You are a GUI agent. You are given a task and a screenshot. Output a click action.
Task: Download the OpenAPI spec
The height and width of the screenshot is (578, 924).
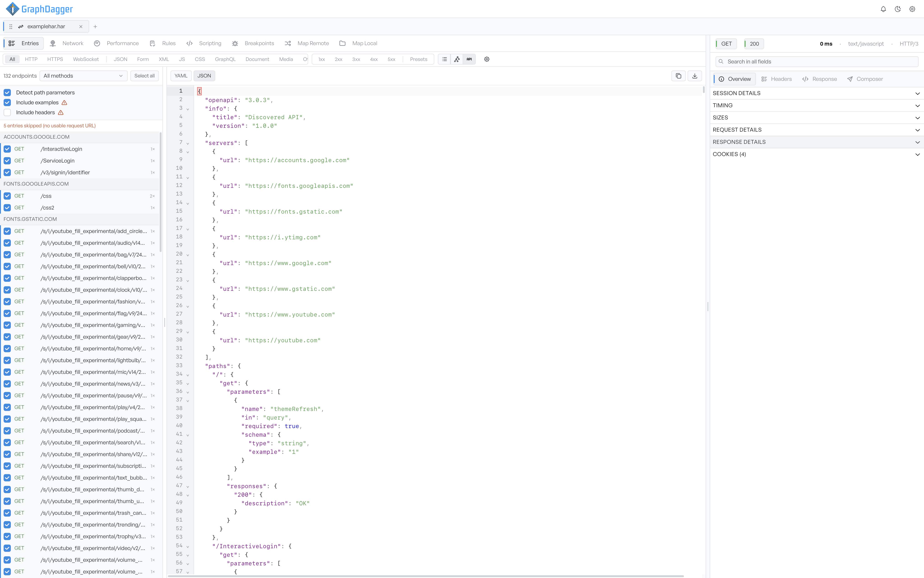[695, 76]
